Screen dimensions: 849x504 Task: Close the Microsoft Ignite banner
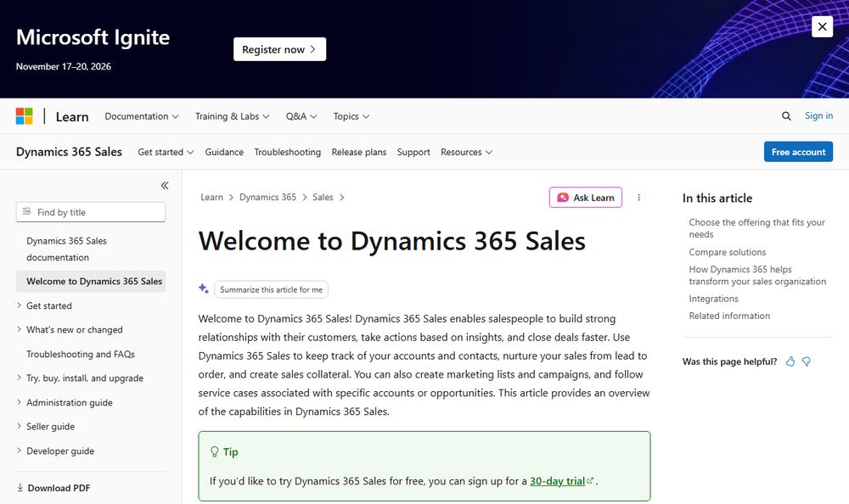click(821, 26)
